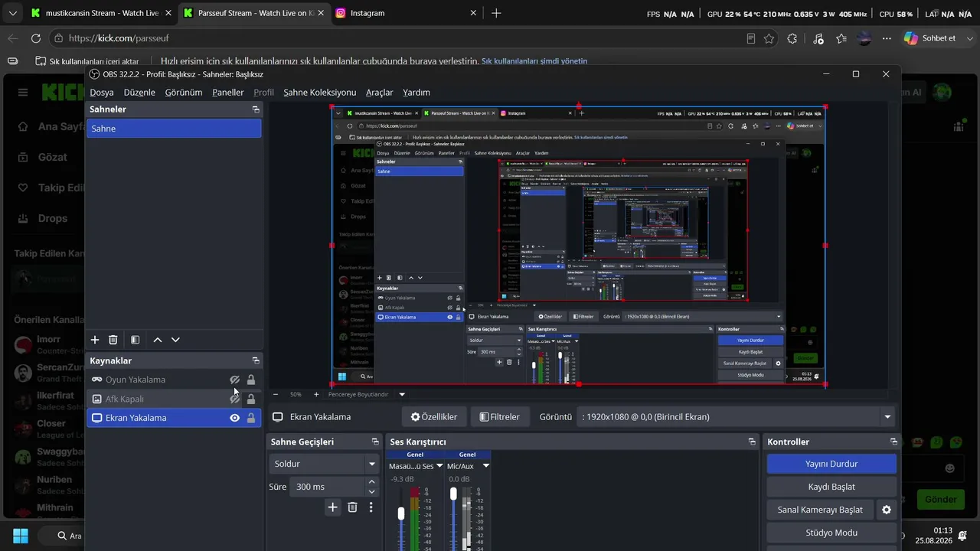980x551 pixels.
Task: Zoom out the OBS preview with minus
Action: click(276, 394)
